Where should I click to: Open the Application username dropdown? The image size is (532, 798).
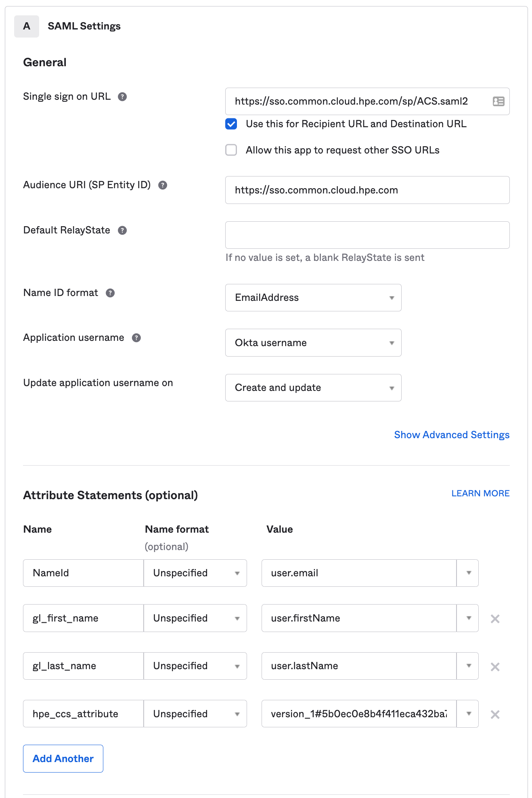click(x=391, y=342)
